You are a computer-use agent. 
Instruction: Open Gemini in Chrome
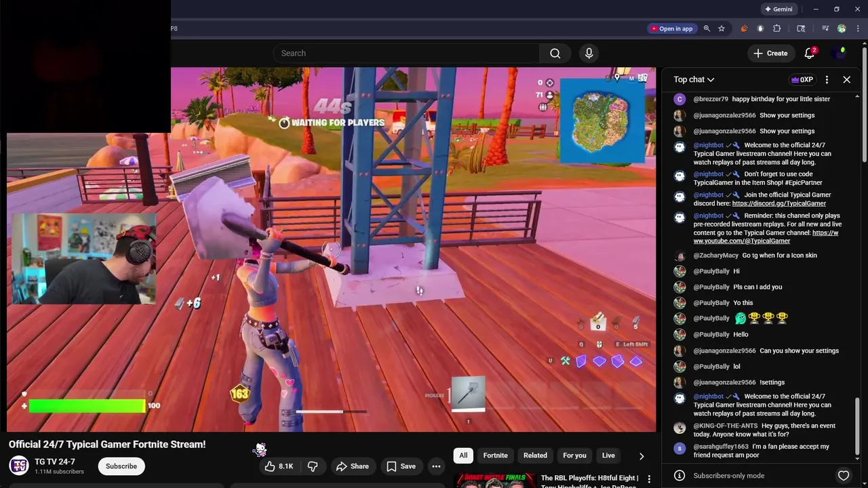[778, 9]
